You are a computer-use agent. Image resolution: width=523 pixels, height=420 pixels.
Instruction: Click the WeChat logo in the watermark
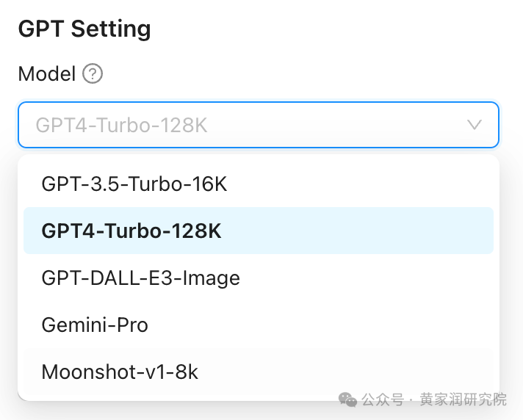pos(347,399)
